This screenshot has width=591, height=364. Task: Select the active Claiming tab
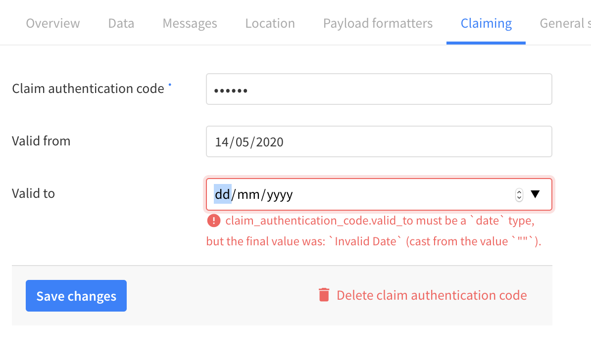click(x=486, y=23)
